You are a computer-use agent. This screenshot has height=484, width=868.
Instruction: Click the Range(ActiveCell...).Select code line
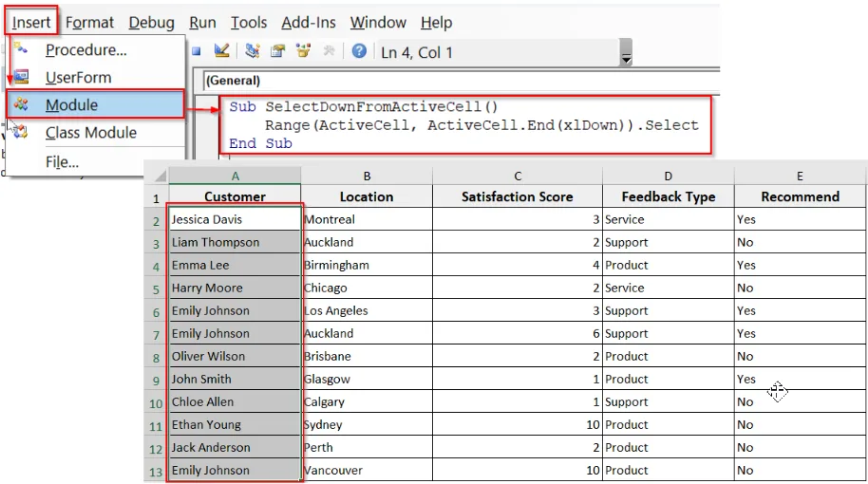pyautogui.click(x=481, y=125)
